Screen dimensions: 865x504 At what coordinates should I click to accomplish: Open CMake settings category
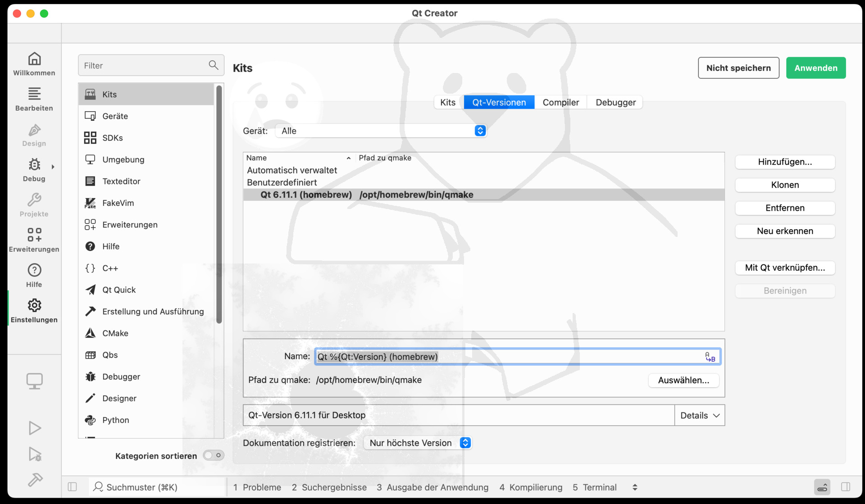coord(146,333)
